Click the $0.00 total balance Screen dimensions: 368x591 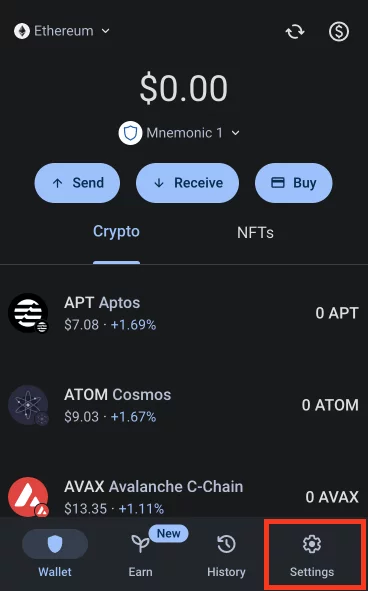(184, 88)
